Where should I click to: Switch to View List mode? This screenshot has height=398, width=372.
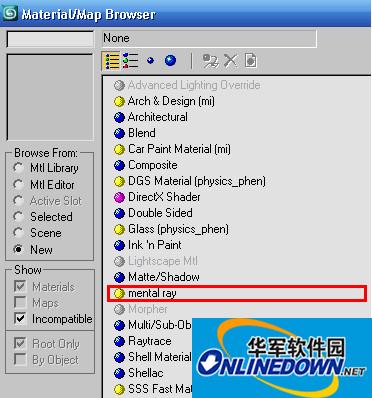point(111,61)
